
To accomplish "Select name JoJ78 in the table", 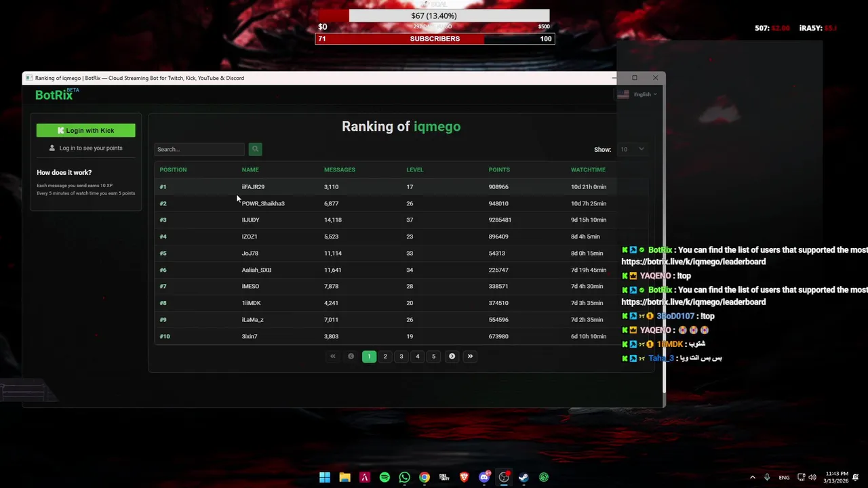I will click(250, 253).
